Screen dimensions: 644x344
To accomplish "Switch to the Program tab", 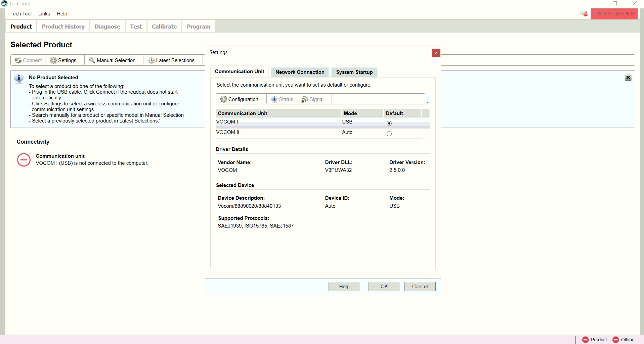I will coord(199,27).
